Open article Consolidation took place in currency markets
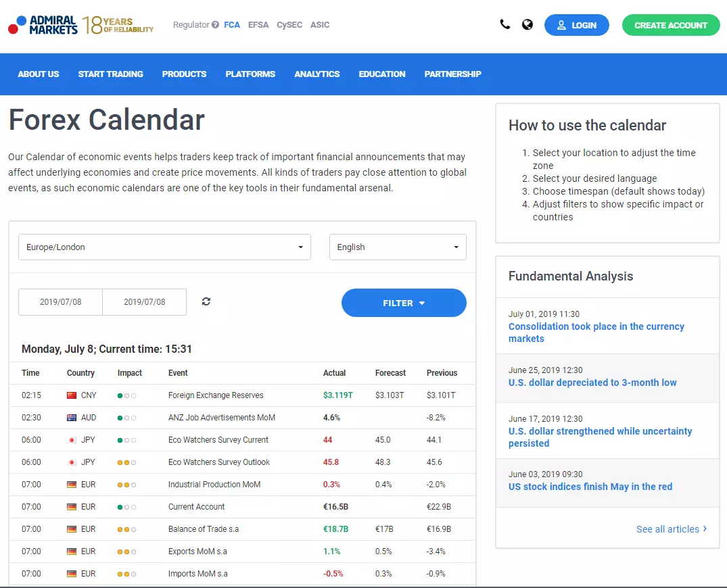The image size is (727, 588). pos(596,333)
